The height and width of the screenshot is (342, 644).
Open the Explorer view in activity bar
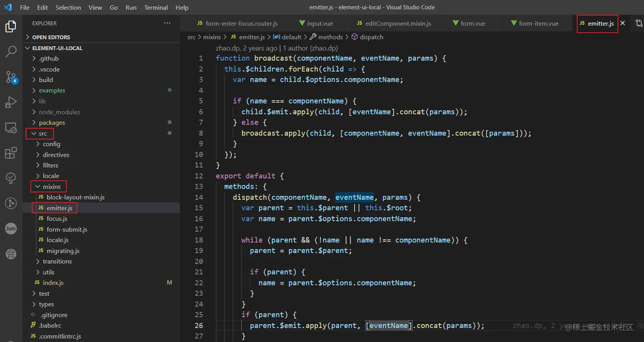(x=11, y=26)
